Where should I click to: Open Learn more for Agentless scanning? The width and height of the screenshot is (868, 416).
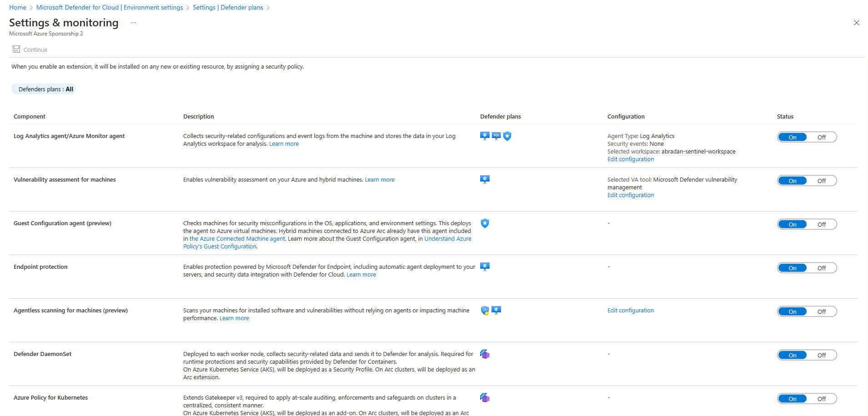(x=234, y=318)
